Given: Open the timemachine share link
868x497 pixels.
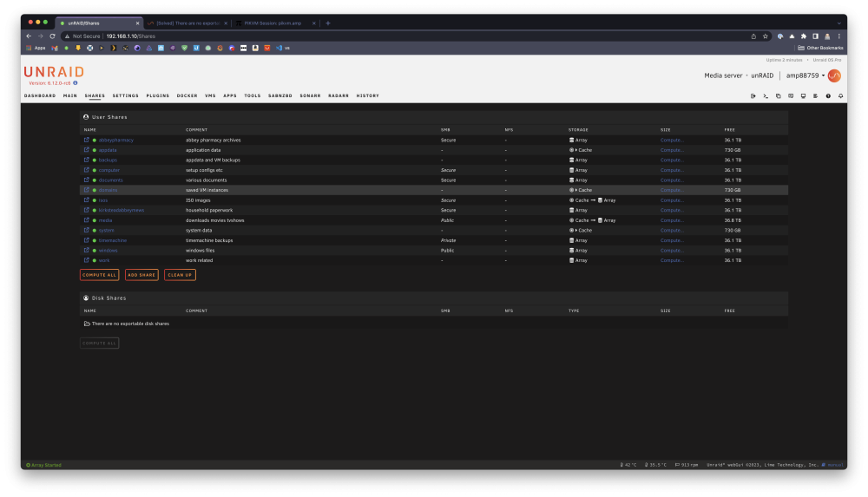Looking at the screenshot, I should (113, 241).
